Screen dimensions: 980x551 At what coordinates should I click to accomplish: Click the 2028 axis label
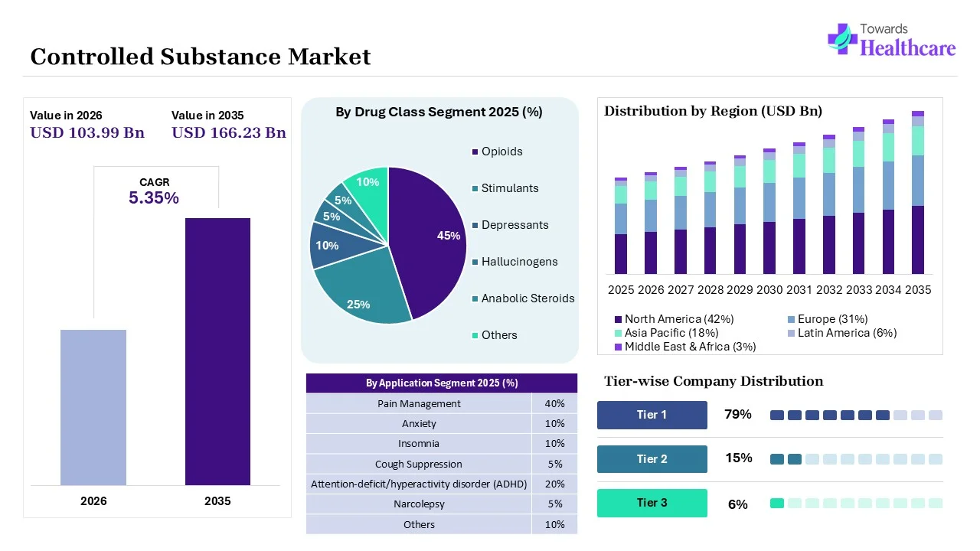tap(710, 290)
